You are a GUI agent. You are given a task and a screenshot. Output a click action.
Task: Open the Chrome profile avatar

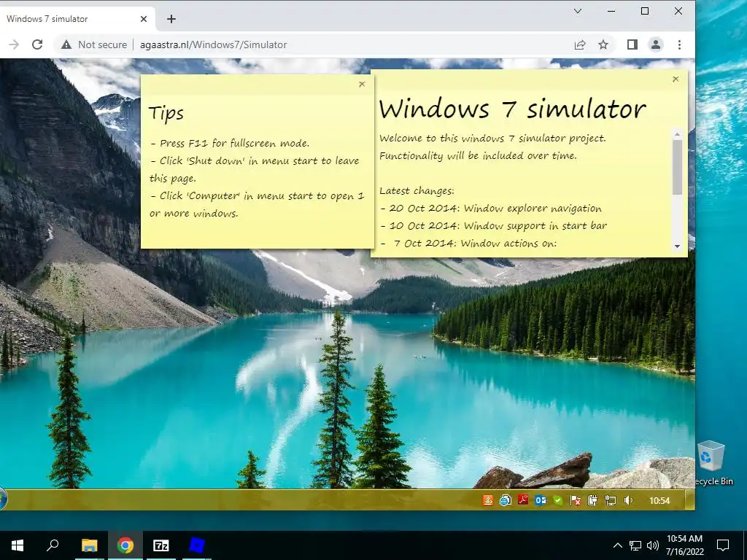(656, 44)
